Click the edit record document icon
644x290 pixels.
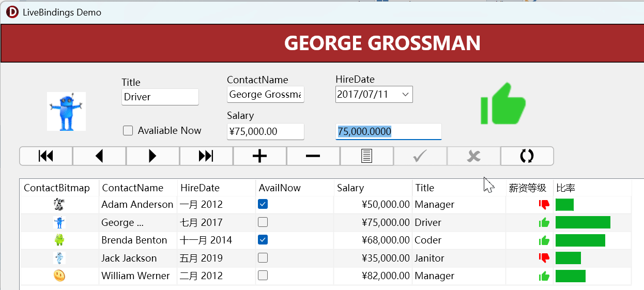pos(366,156)
